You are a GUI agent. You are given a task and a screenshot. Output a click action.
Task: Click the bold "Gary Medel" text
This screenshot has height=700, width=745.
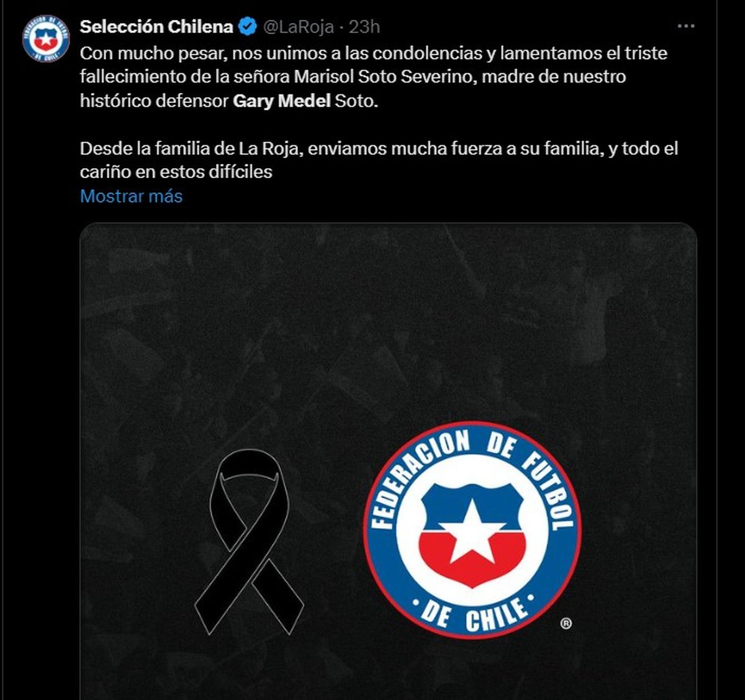pyautogui.click(x=282, y=101)
